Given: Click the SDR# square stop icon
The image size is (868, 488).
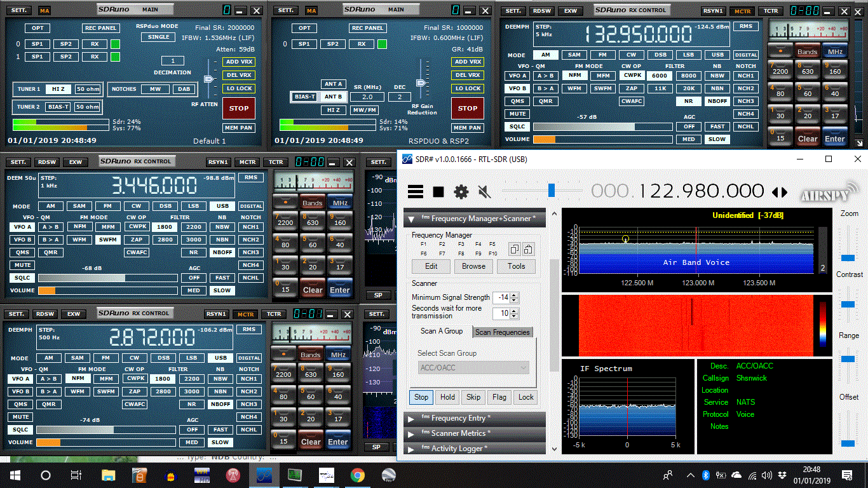Looking at the screenshot, I should 438,191.
